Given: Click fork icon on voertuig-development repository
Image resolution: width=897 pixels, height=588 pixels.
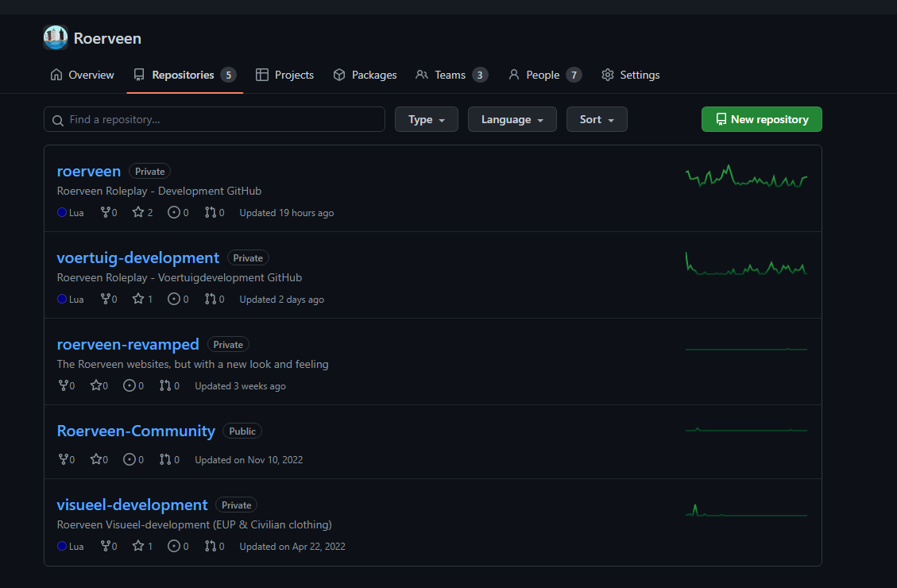Looking at the screenshot, I should [x=105, y=300].
